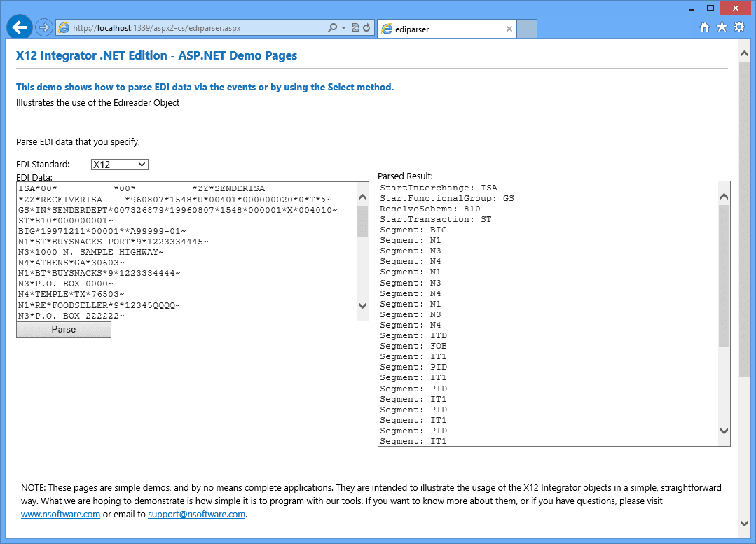Viewport: 756px width, 544px height.
Task: Click page scrollbar down arrow
Action: pos(744,523)
